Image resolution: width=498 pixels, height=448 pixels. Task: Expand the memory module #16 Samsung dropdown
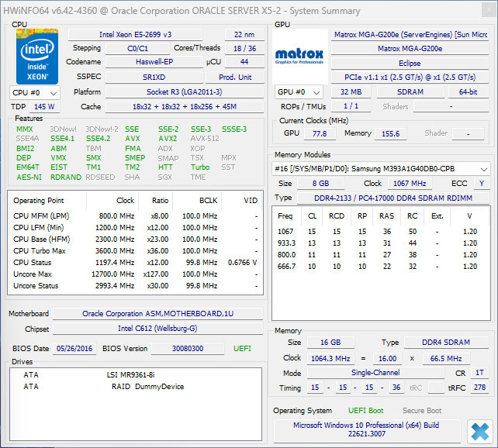(381, 169)
